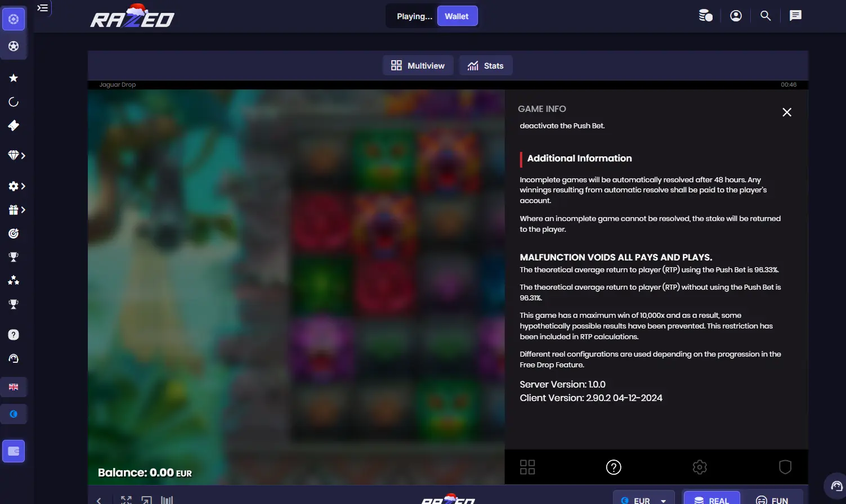Open the user profile icon
Screen dimensions: 846x504
pyautogui.click(x=736, y=16)
